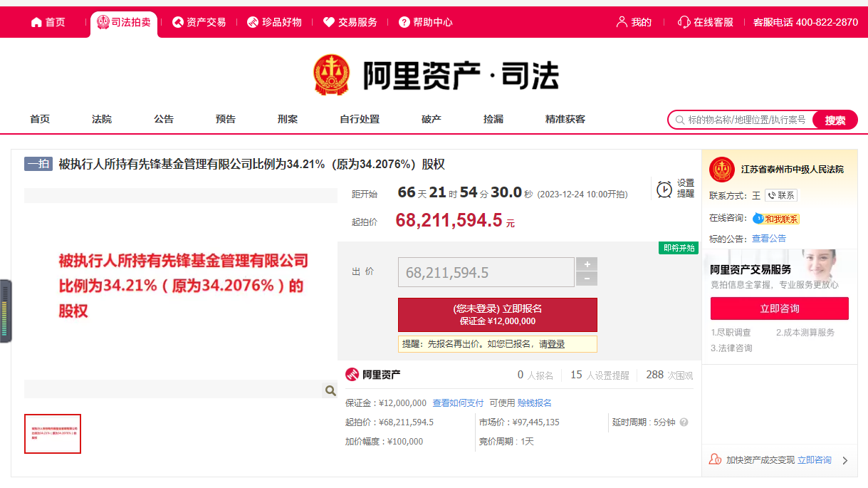Open the 资产交易 menu
Screen dimensions: 868x488
click(199, 22)
